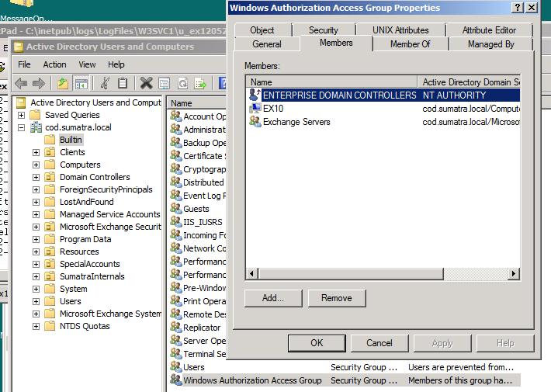The image size is (551, 392).
Task: Click the IIS_IUSRS group icon
Action: [175, 221]
